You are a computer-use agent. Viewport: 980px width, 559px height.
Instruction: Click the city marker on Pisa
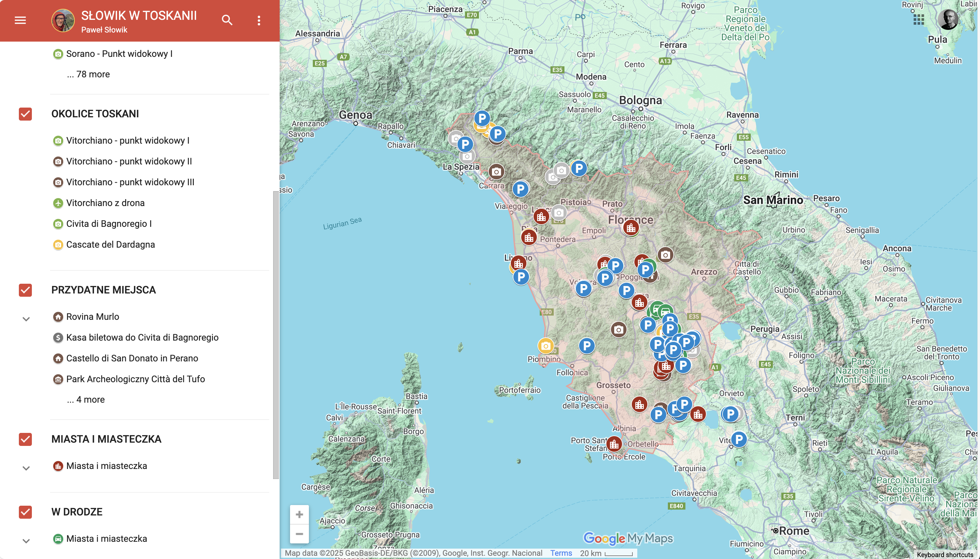tap(529, 237)
